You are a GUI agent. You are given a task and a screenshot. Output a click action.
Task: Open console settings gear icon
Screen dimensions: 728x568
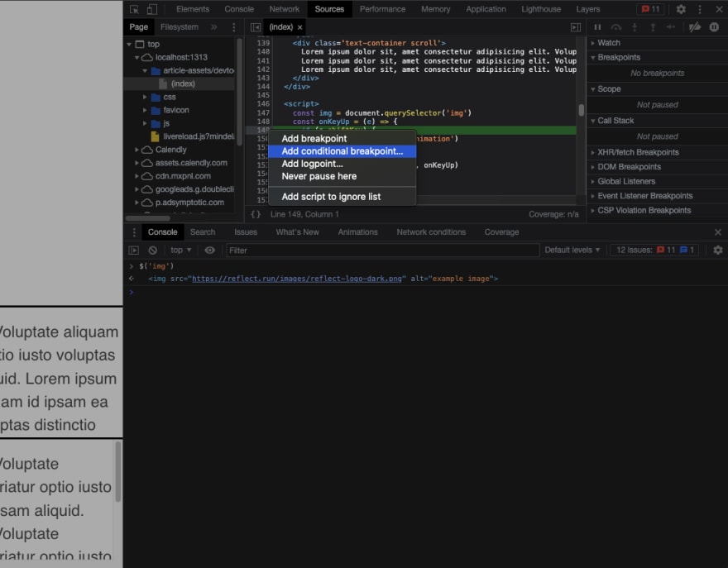click(718, 251)
